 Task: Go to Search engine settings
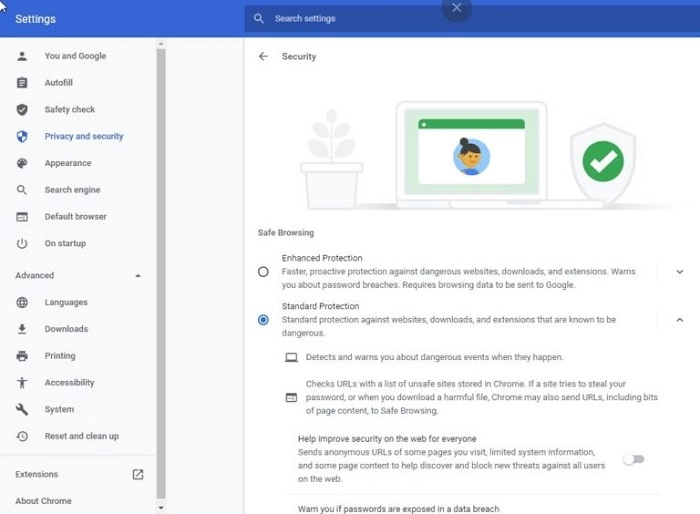pyautogui.click(x=72, y=190)
